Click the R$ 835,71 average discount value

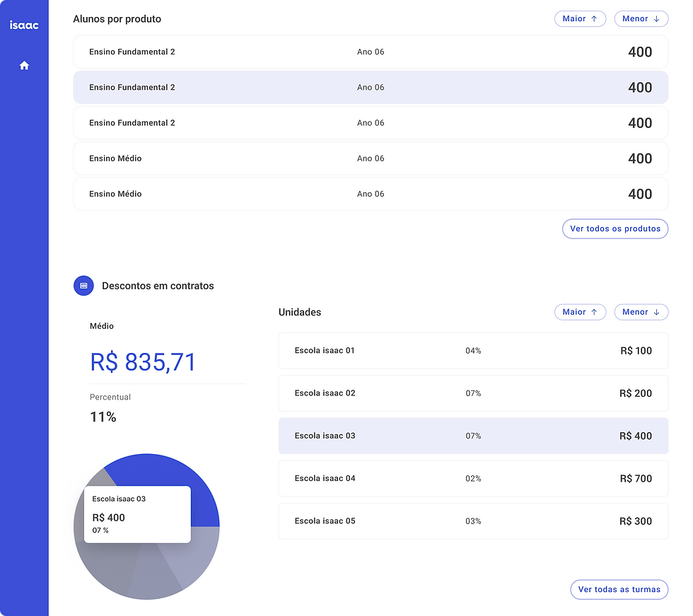(x=143, y=362)
